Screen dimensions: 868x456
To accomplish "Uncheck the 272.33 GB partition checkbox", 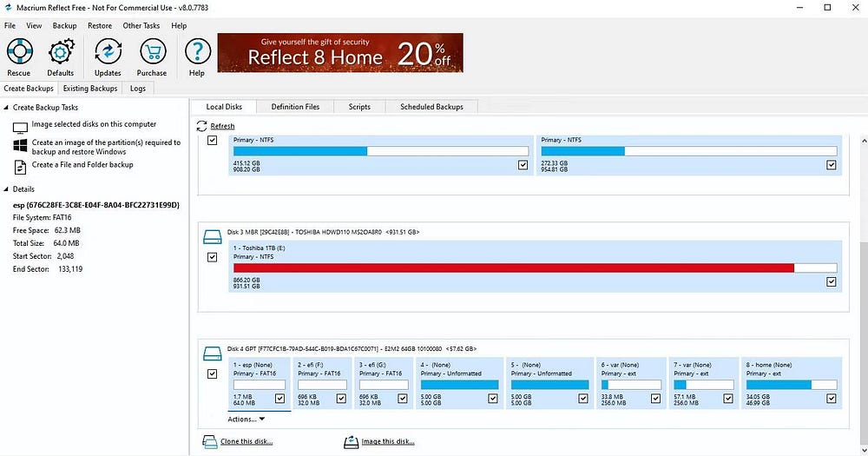I will [x=831, y=164].
